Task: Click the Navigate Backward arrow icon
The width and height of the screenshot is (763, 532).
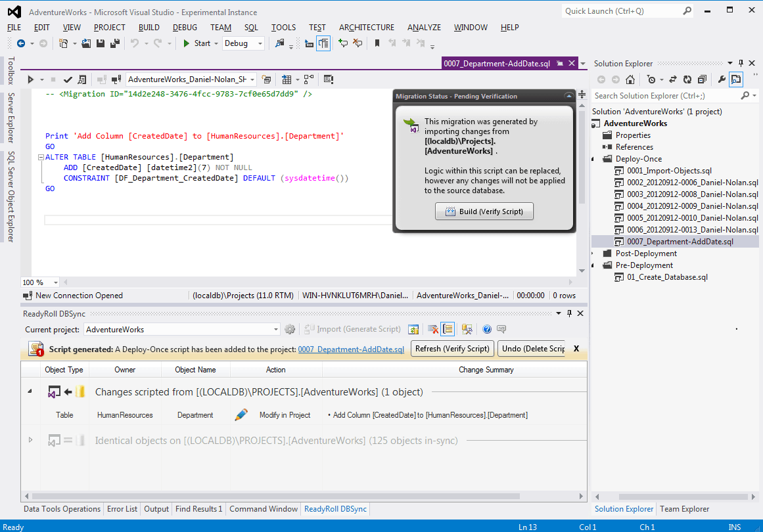Action: [x=21, y=43]
